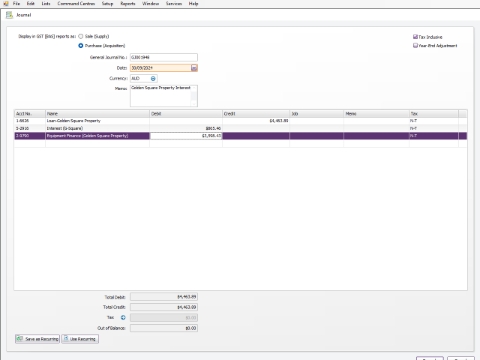480x360 pixels.
Task: Open the Services menu
Action: tap(174, 3)
